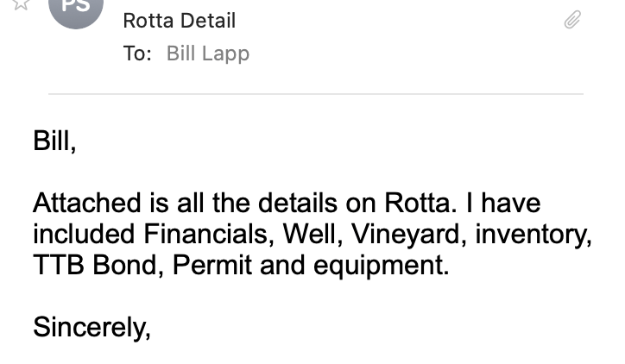The width and height of the screenshot is (625, 364).
Task: Click the word equipment in the message
Action: click(384, 265)
